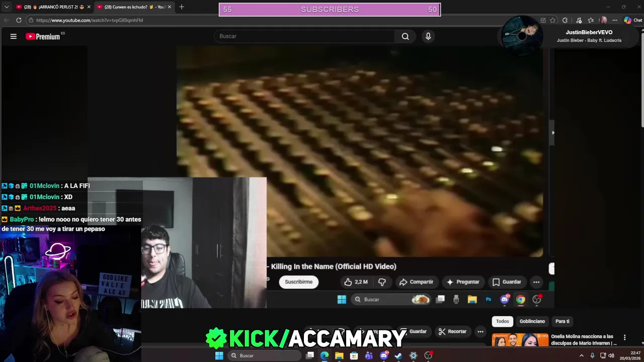Click the YouTube search magnifier button
The height and width of the screenshot is (362, 644).
pos(405,36)
